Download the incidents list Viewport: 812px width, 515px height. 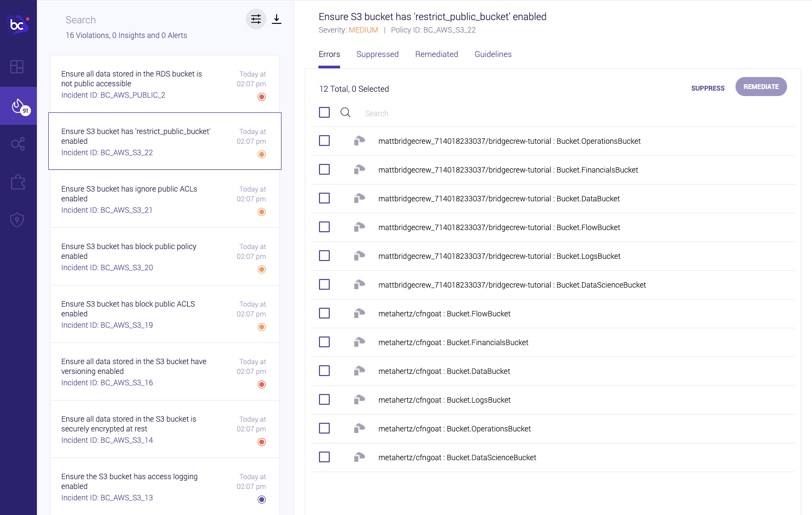point(277,19)
